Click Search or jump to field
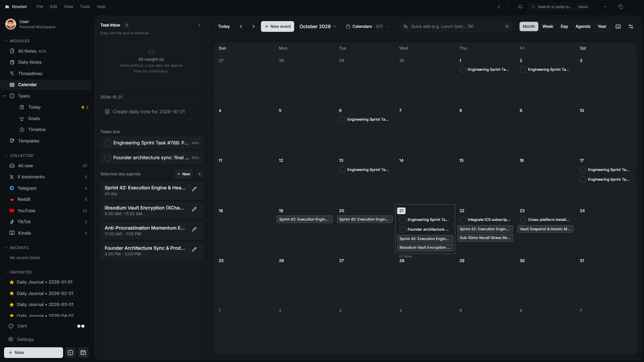The image size is (644, 362). [x=560, y=7]
